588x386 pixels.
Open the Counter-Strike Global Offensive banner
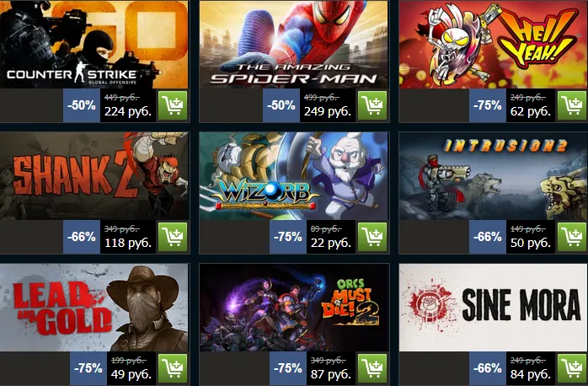point(94,45)
